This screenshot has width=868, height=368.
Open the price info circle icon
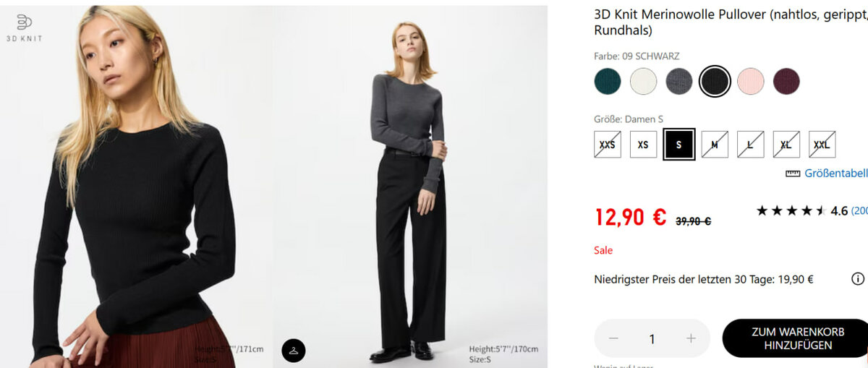point(858,279)
